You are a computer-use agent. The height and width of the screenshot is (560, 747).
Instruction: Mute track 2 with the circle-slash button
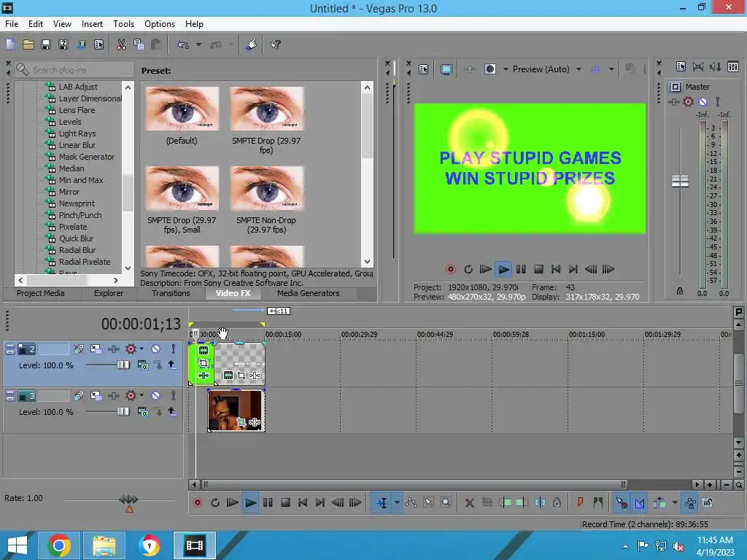click(x=156, y=349)
